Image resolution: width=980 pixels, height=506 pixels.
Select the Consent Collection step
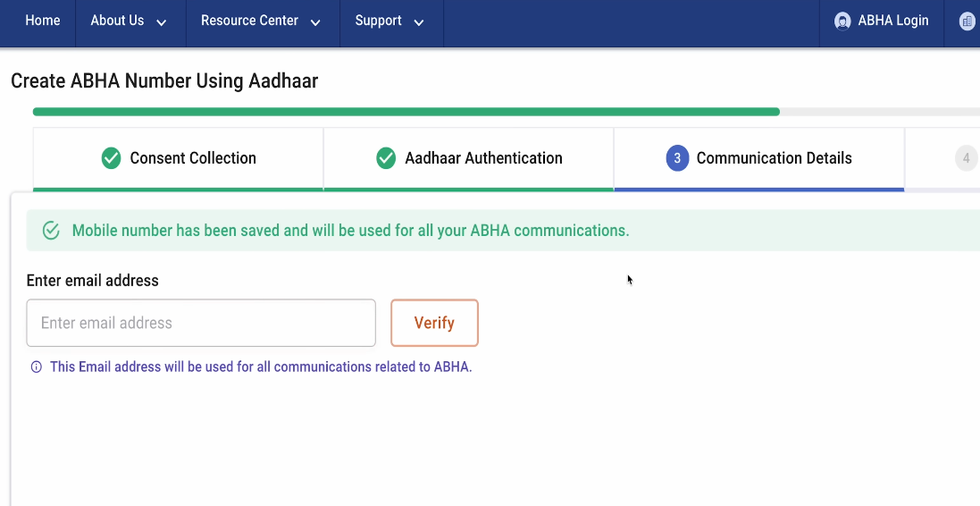(178, 158)
